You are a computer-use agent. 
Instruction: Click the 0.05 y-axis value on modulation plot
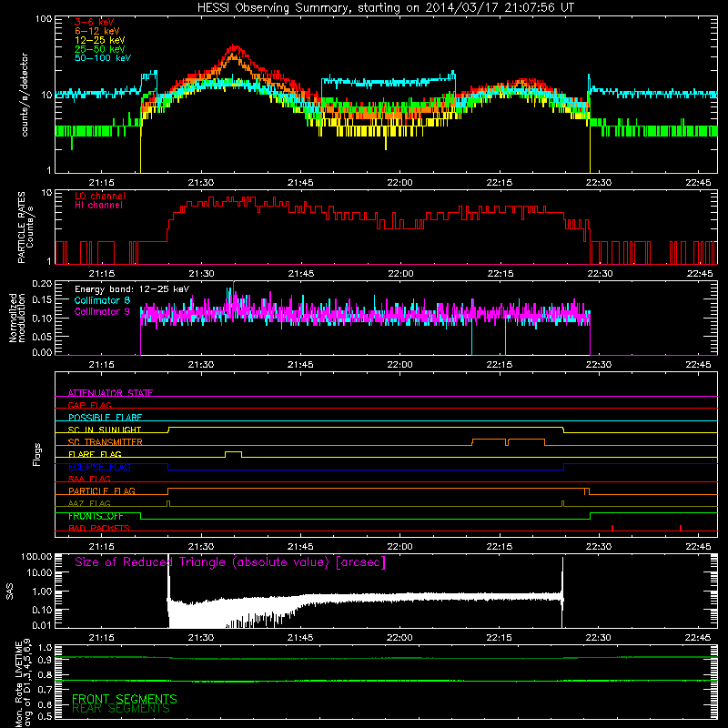pyautogui.click(x=42, y=336)
